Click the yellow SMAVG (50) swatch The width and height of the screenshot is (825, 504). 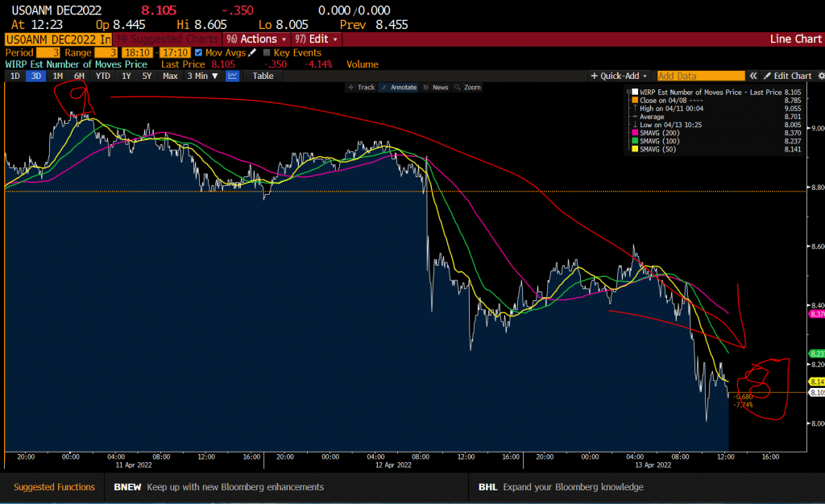point(635,149)
